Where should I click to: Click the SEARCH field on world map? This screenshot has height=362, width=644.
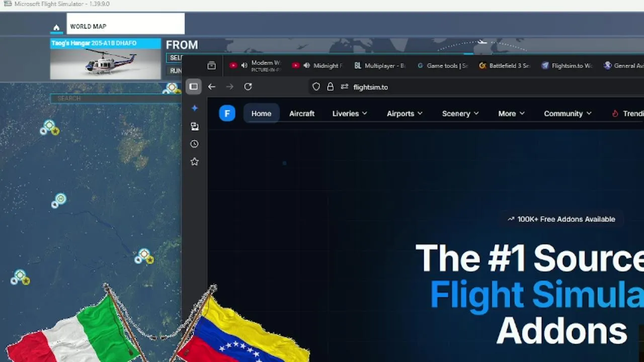coord(116,98)
